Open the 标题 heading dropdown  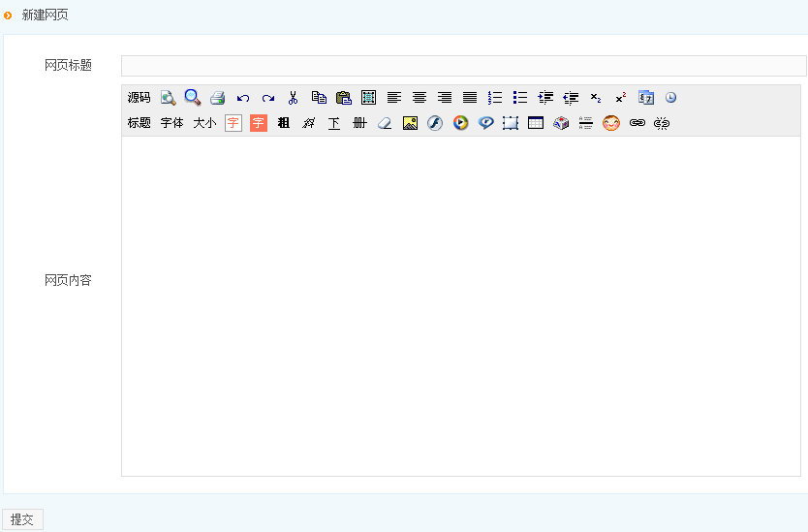pos(140,123)
